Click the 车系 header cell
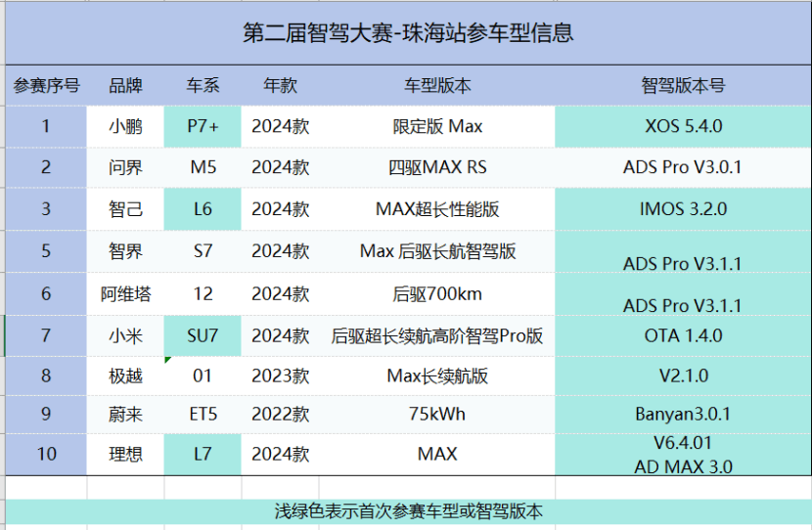Viewport: 812px width, 530px height. tap(203, 86)
